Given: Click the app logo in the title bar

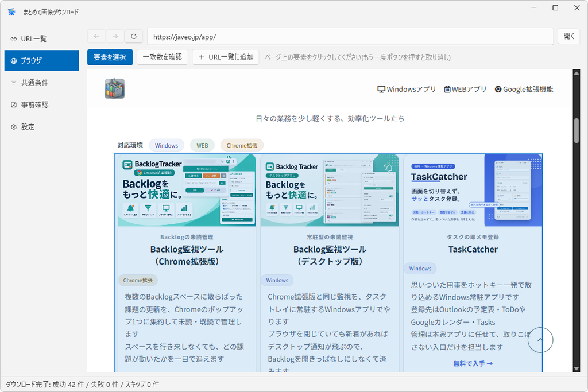Looking at the screenshot, I should click(11, 12).
